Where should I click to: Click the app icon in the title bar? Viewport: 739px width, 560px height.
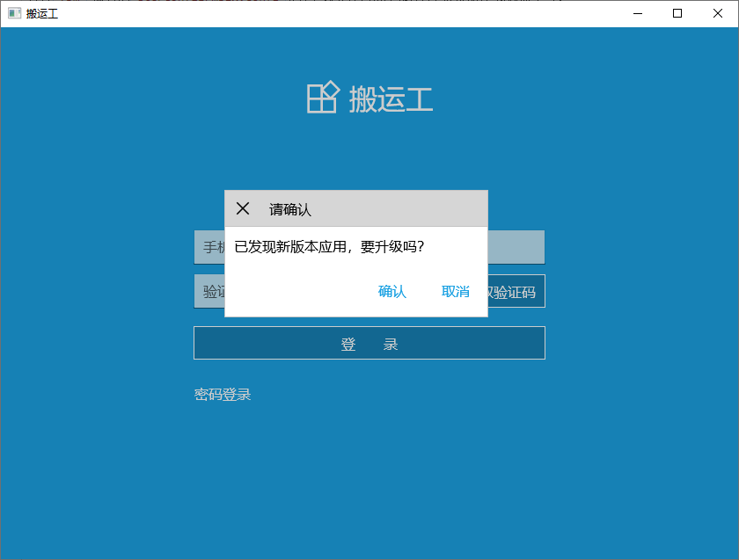15,13
